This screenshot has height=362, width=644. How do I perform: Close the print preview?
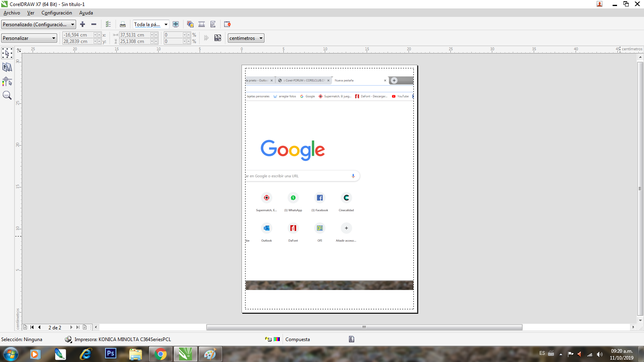click(x=227, y=24)
